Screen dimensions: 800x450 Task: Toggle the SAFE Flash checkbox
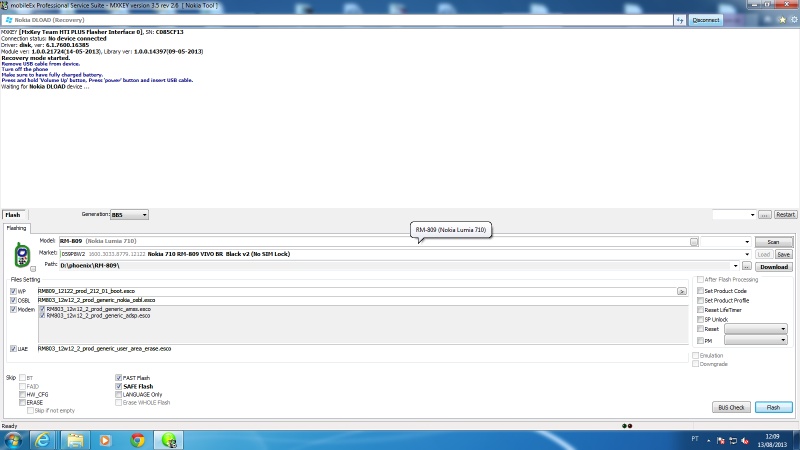click(x=118, y=387)
